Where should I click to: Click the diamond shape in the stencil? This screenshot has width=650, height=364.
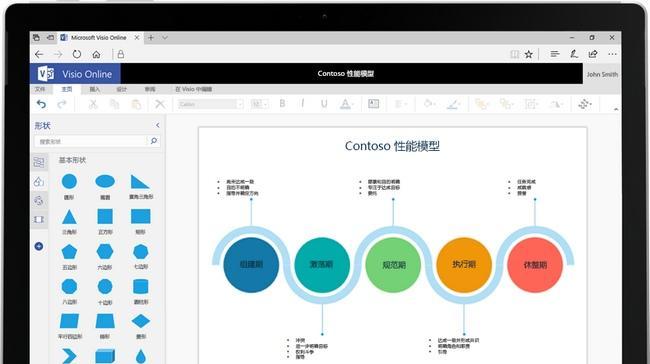point(141,321)
